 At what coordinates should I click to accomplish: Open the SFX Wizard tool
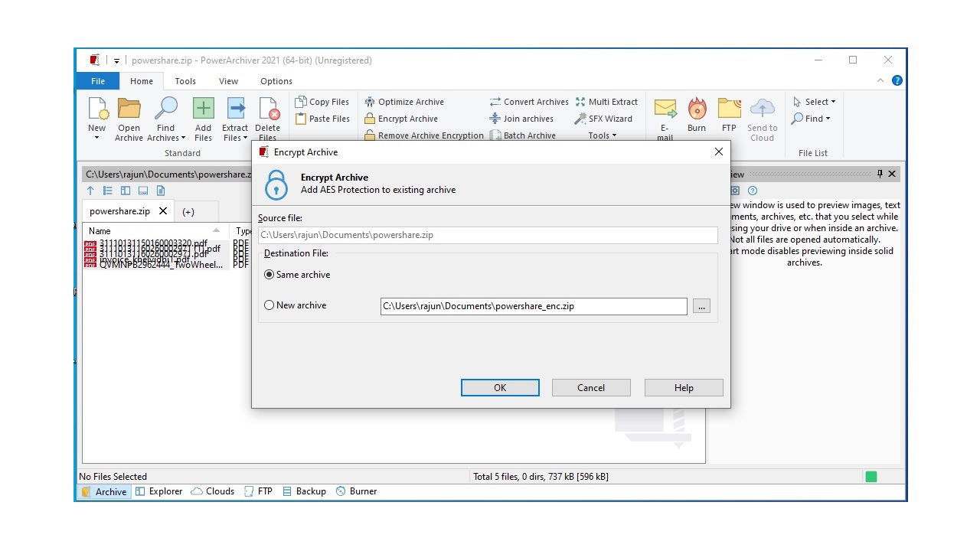tap(603, 119)
